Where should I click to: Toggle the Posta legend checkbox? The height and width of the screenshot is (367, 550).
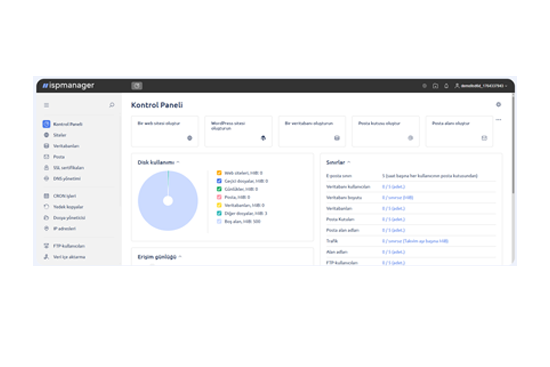219,197
